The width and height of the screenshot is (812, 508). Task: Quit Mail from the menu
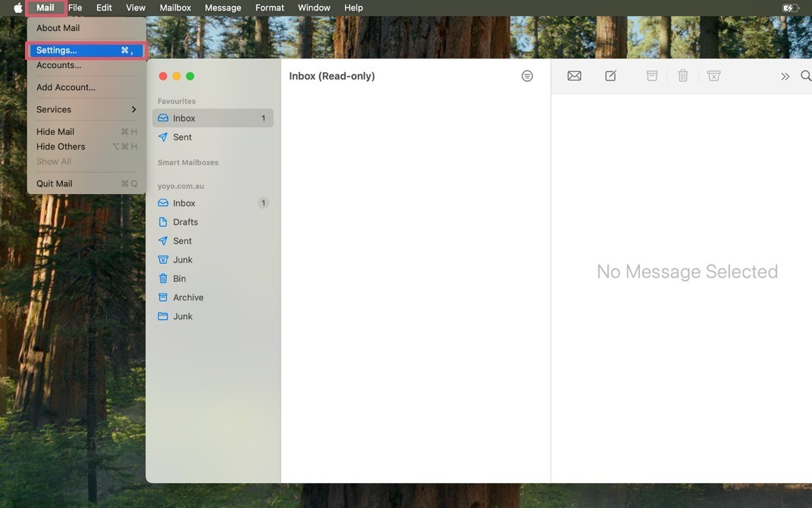pos(86,183)
